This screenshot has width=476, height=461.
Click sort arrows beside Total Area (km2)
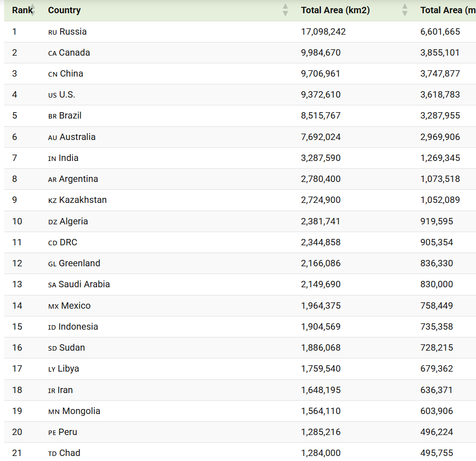pyautogui.click(x=404, y=10)
